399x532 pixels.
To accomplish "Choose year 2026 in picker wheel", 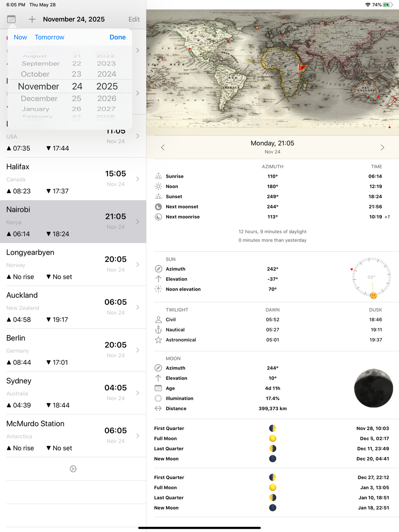I will 107,99.
